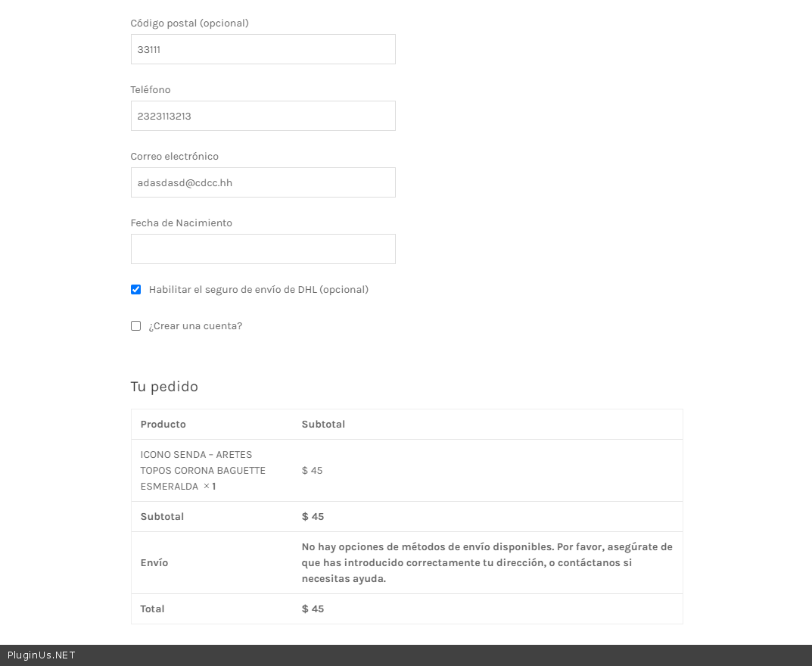812x666 pixels.
Task: Click the 'Subtotal' column header
Action: [323, 425]
